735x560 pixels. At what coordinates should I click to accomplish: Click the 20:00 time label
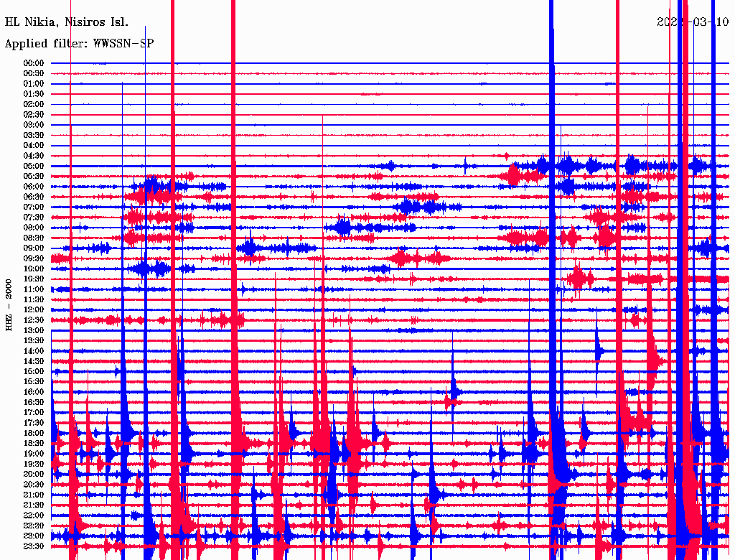click(x=33, y=474)
